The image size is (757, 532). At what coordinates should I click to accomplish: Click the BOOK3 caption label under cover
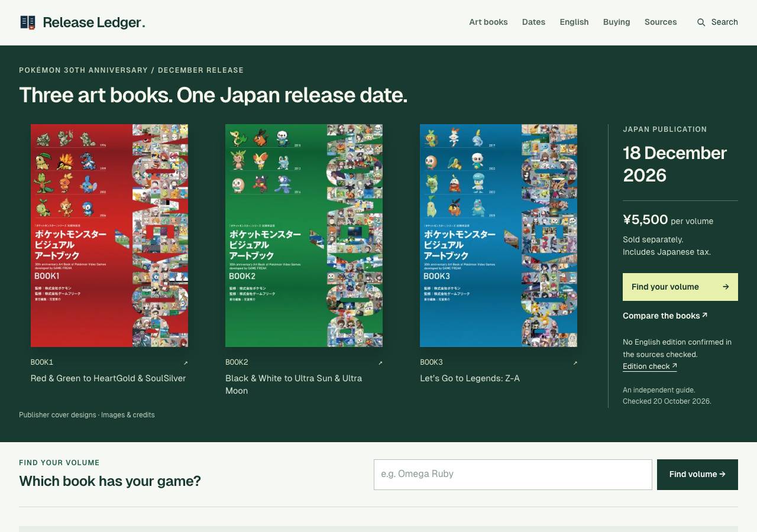click(431, 362)
